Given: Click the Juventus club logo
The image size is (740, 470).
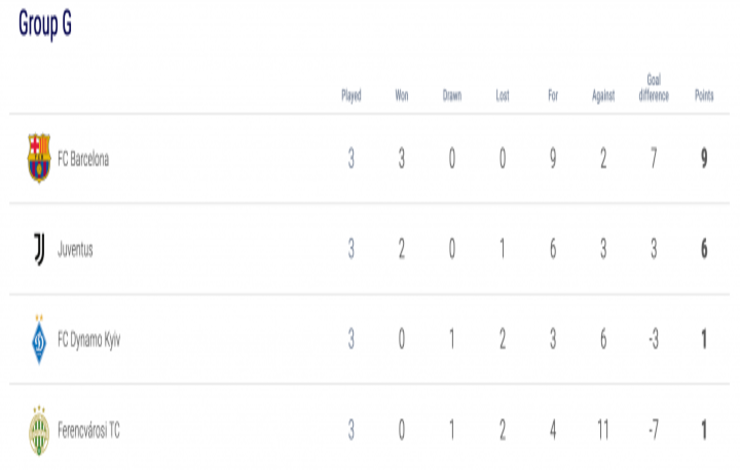Looking at the screenshot, I should 38,250.
